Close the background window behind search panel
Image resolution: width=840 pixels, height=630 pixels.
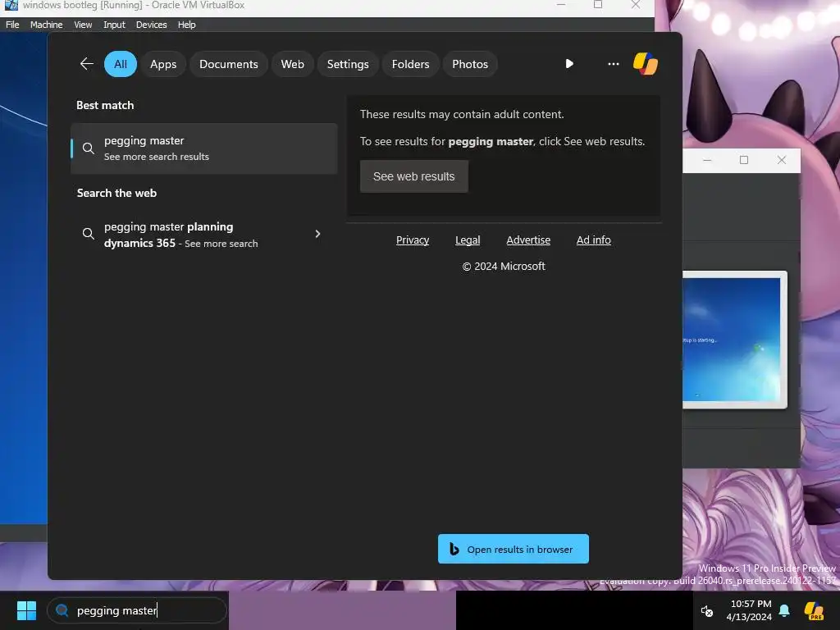[782, 160]
